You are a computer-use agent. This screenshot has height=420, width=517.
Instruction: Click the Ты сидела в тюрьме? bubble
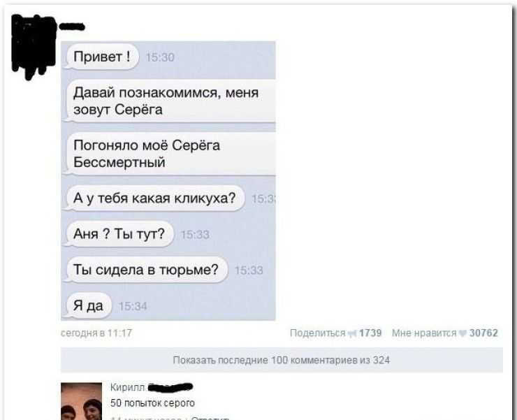click(x=147, y=270)
